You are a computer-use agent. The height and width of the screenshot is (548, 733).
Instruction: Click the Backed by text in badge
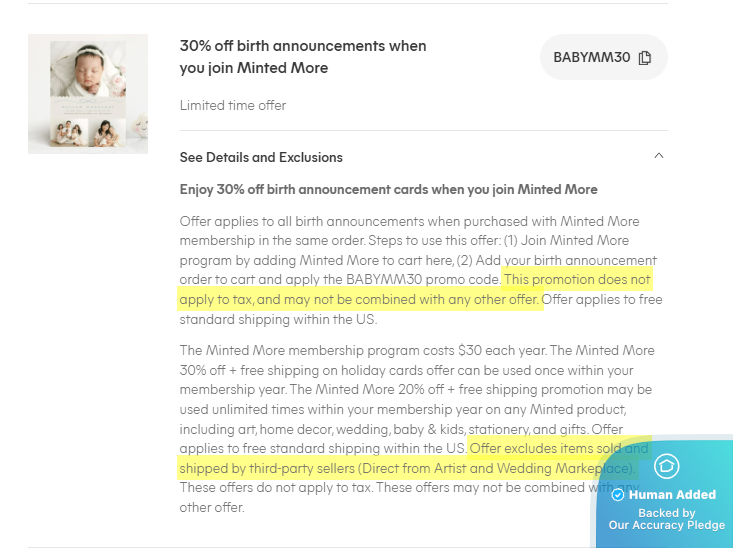click(666, 512)
